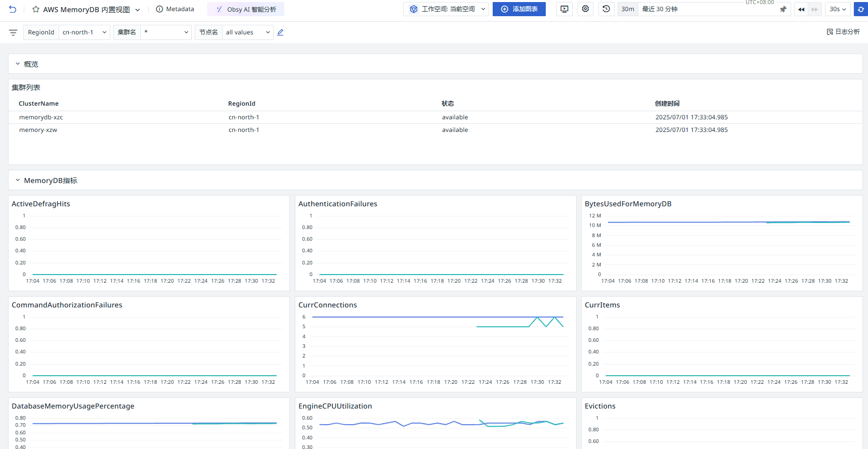Click the CurrConnections chart title
Image resolution: width=868 pixels, height=449 pixels.
point(328,305)
